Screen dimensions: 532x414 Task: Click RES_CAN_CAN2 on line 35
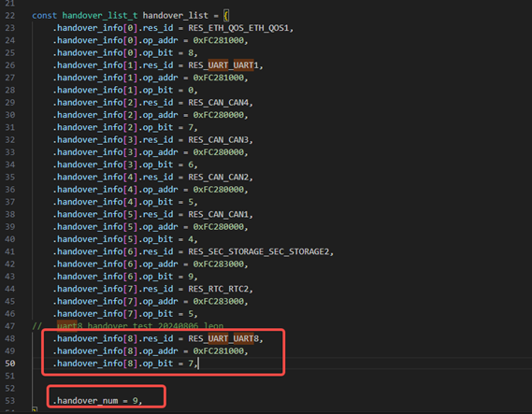tap(218, 177)
